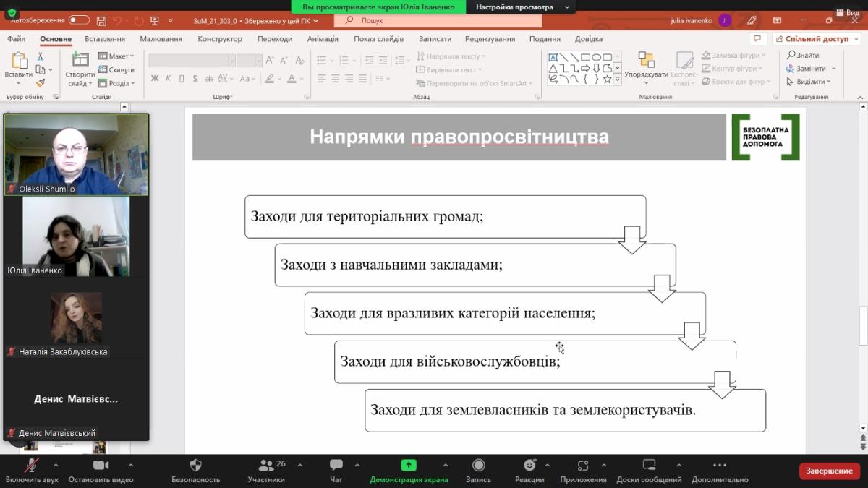Click the Упорядкувати arrange icon
This screenshot has height=488, width=868.
(x=646, y=61)
